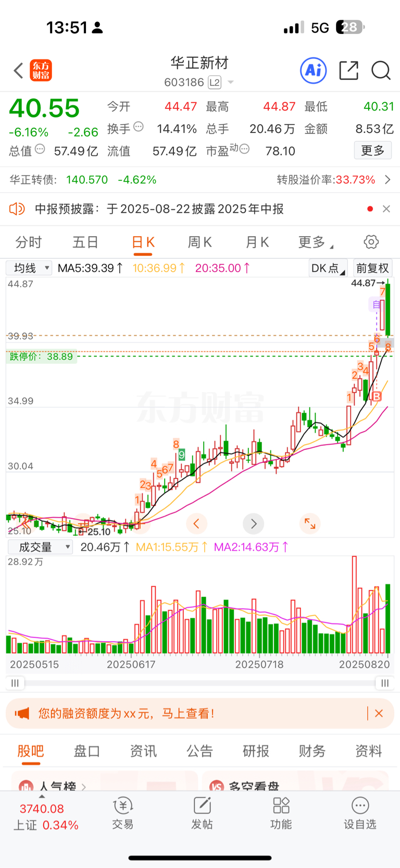This screenshot has height=868, width=400.
Task: Switch to the 分时 tab
Action: point(29,242)
